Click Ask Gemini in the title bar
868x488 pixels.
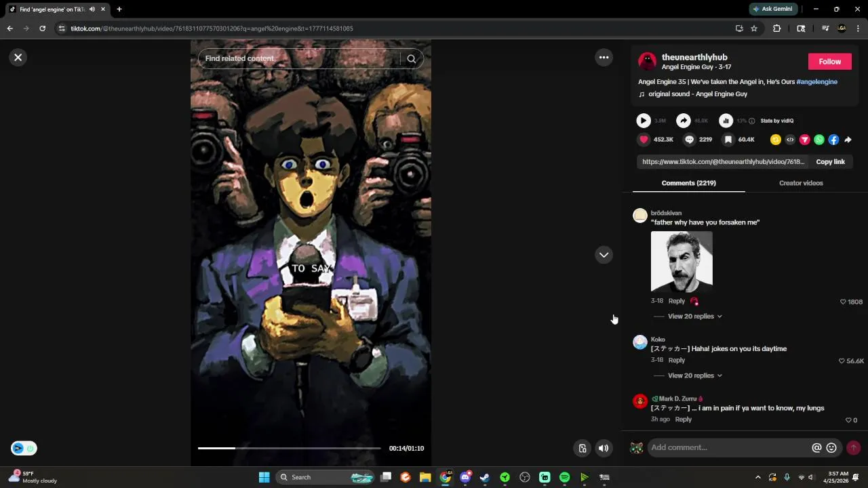pyautogui.click(x=772, y=9)
